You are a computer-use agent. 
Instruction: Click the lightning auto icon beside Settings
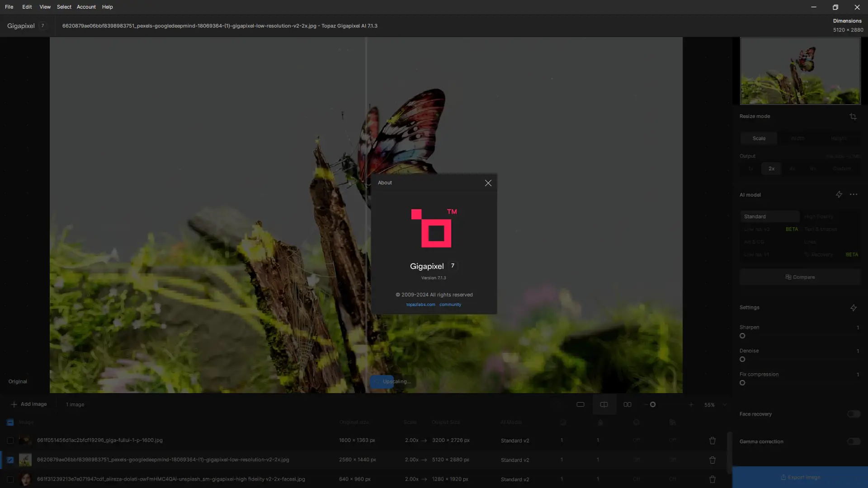(x=853, y=308)
